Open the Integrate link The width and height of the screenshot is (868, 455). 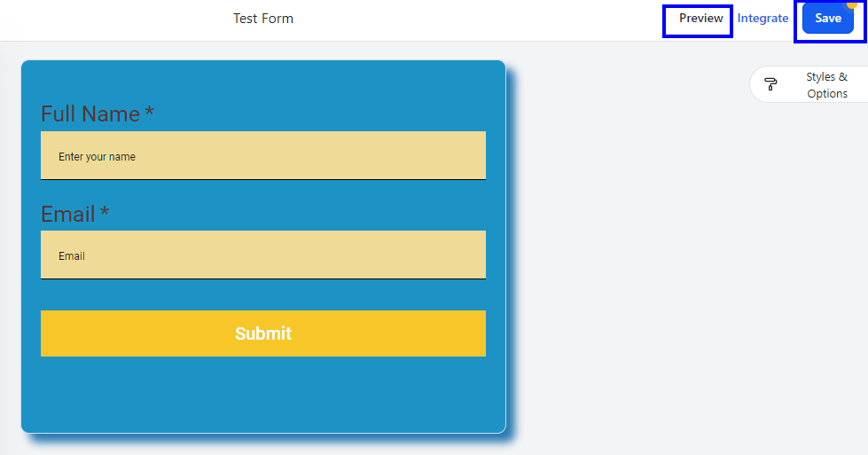coord(762,19)
